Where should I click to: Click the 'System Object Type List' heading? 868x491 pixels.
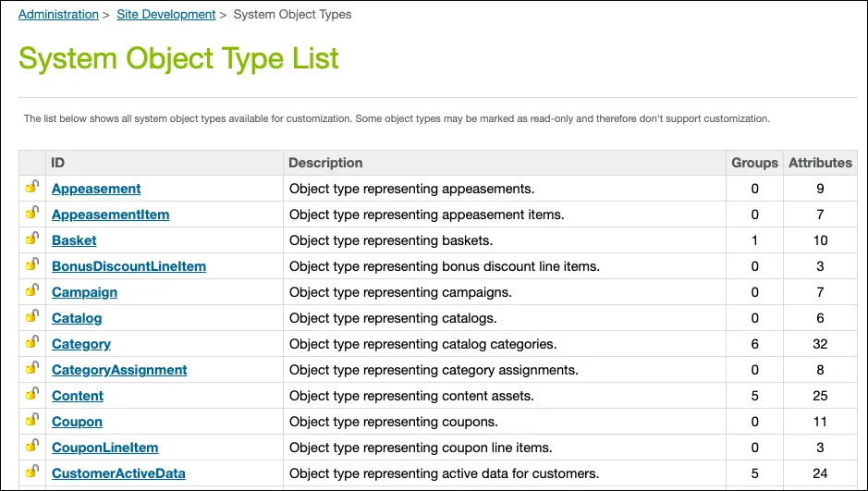[178, 58]
